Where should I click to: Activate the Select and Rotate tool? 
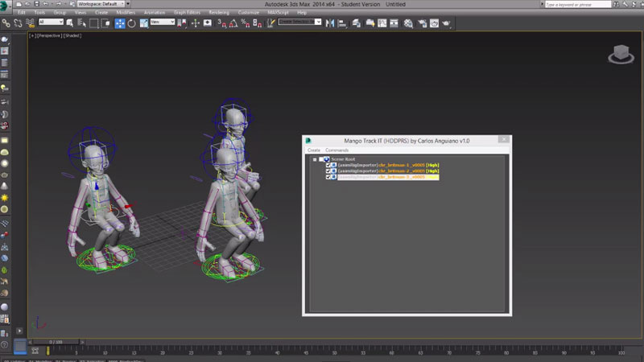click(x=132, y=23)
